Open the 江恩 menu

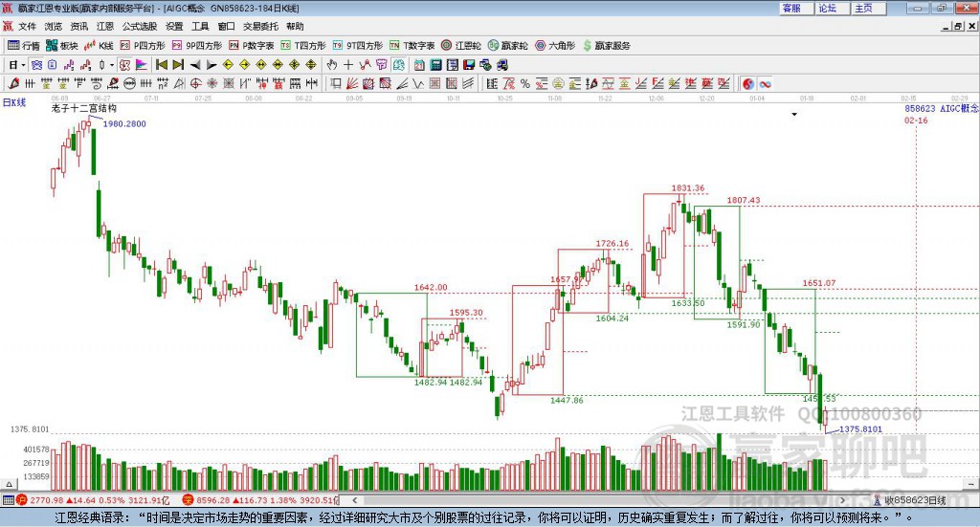tap(105, 26)
